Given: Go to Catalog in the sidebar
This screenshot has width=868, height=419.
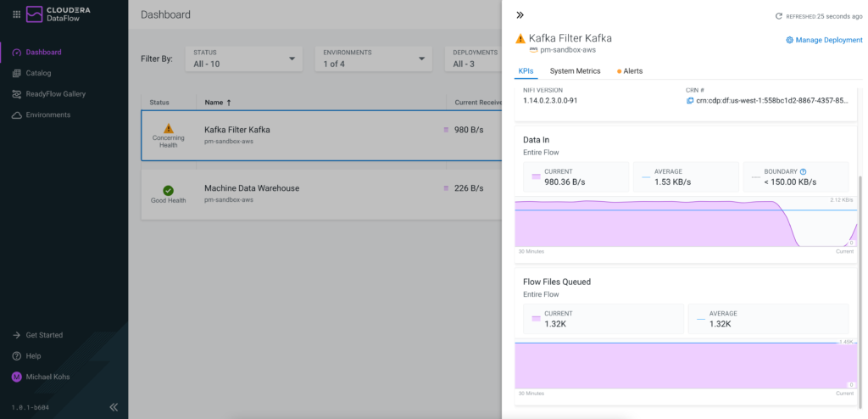Looking at the screenshot, I should point(38,73).
